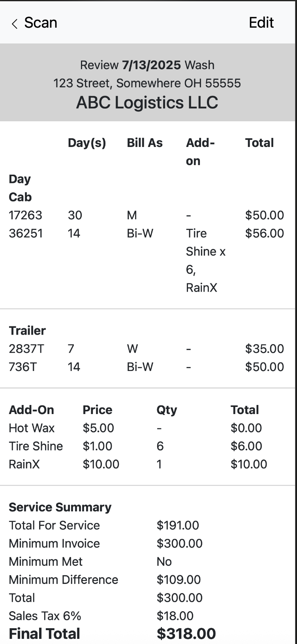Click the RainX $10.00 price
Image resolution: width=297 pixels, height=644 pixels.
(101, 464)
